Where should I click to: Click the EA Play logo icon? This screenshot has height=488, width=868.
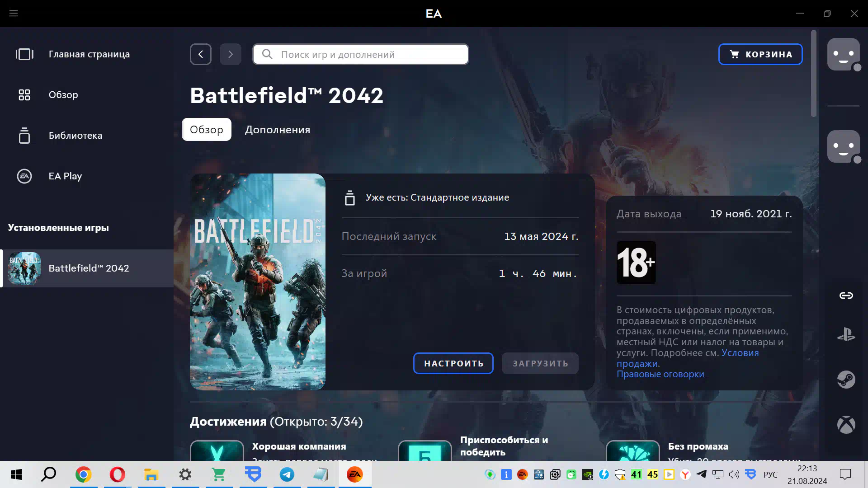[x=24, y=176]
